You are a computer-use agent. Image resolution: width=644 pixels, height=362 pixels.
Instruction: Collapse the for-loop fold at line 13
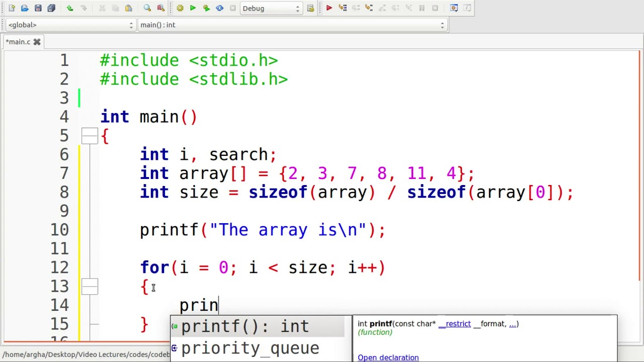click(90, 287)
